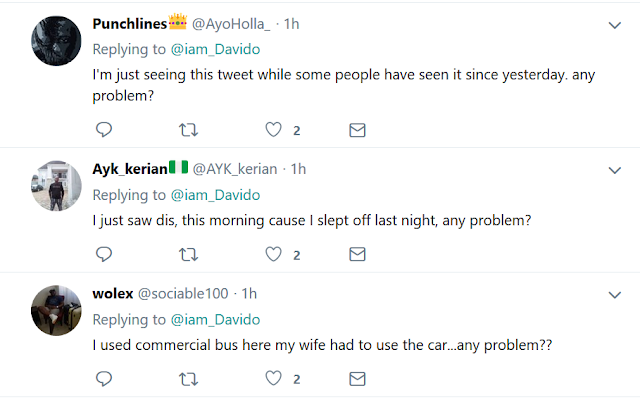This screenshot has height=400, width=640.
Task: Visit the @AYK_kerian profile handle
Action: coord(238,169)
